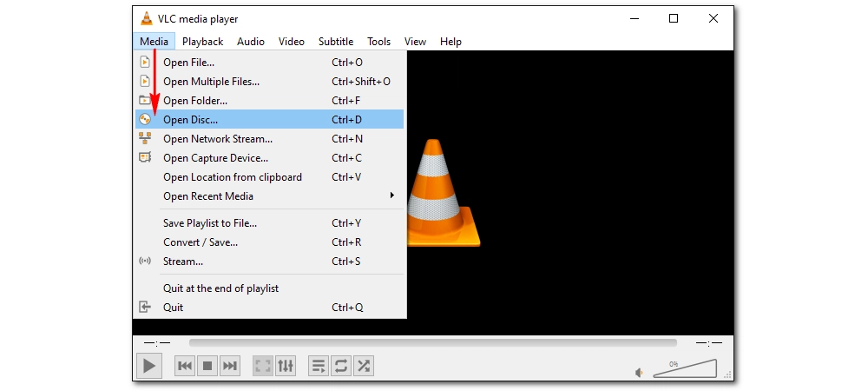Choose Open Folder... entry
This screenshot has width=868, height=391.
point(270,101)
